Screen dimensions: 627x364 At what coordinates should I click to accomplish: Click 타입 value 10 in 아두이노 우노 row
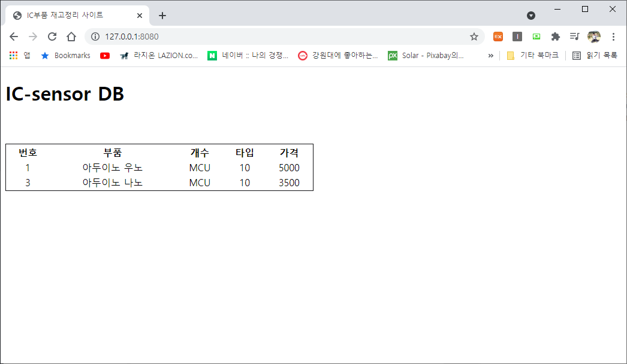click(245, 168)
